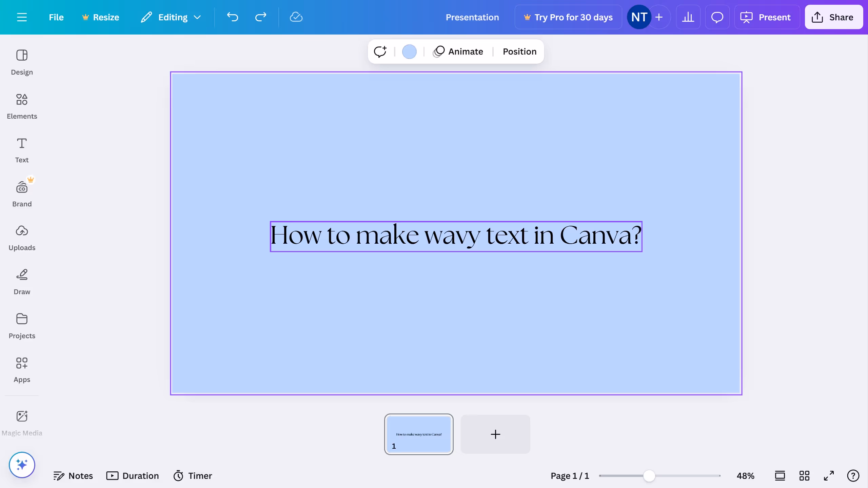Open the insights chart icon in the header
Screen dimensions: 868x488
(688, 17)
